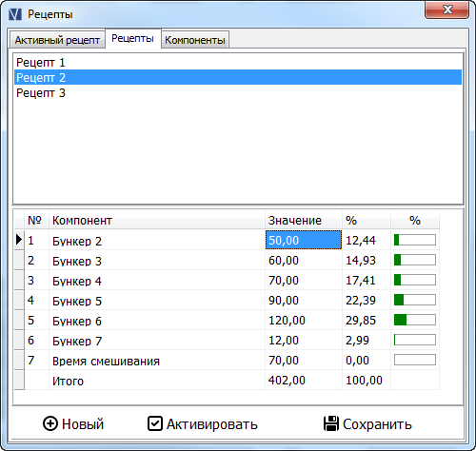Click the row pointer arrow for Бункер 2
The image size is (476, 451).
click(x=19, y=240)
